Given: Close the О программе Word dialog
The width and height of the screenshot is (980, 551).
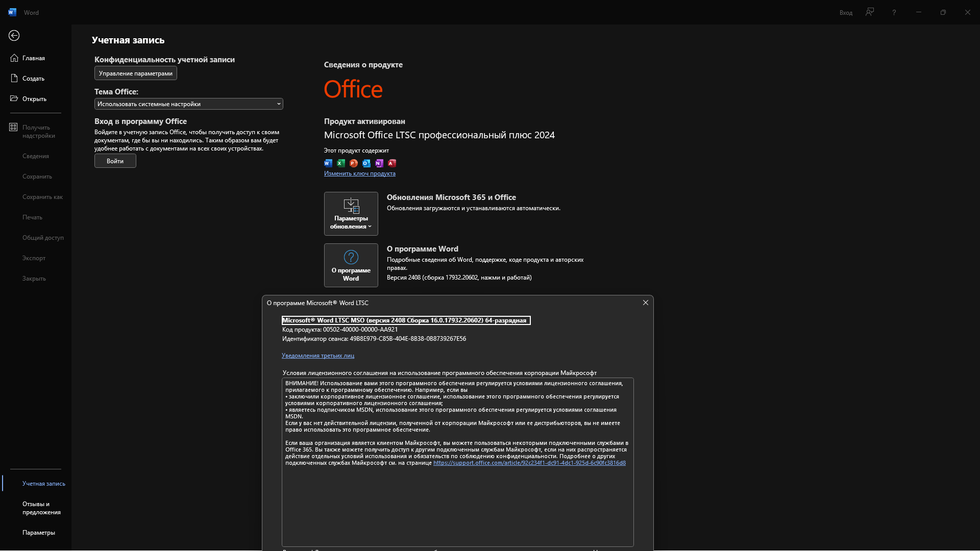Looking at the screenshot, I should [645, 303].
